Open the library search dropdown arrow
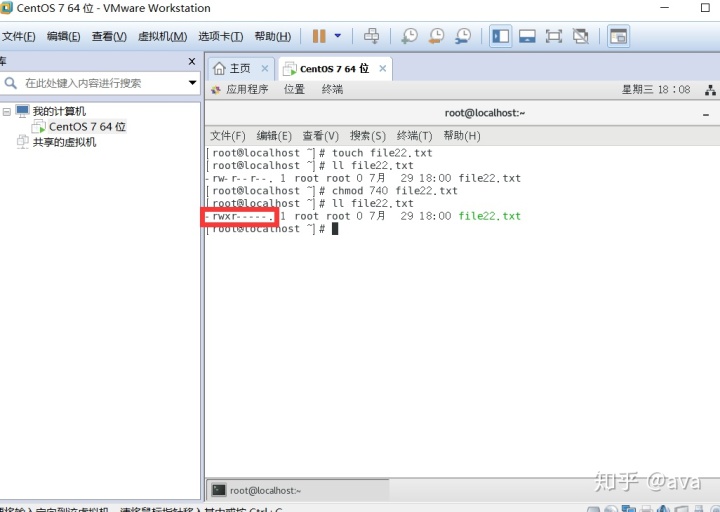The width and height of the screenshot is (720, 512). click(192, 83)
